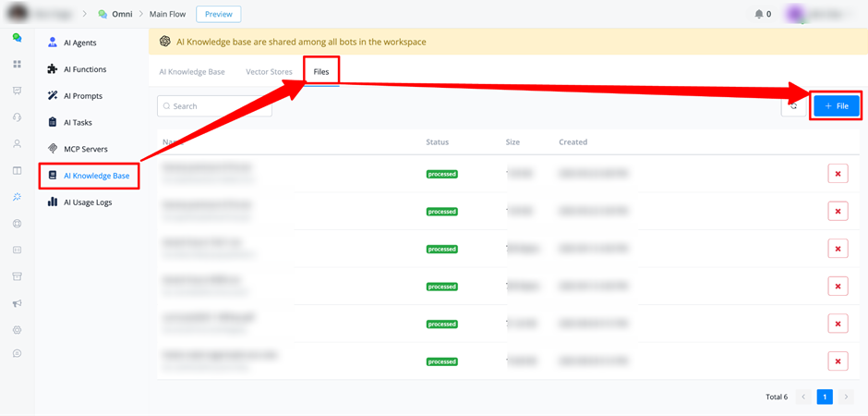Delete the first file with red X
The image size is (868, 416).
(838, 174)
